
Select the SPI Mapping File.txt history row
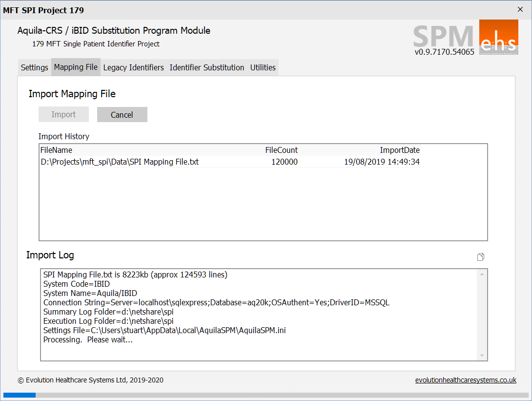click(x=120, y=162)
